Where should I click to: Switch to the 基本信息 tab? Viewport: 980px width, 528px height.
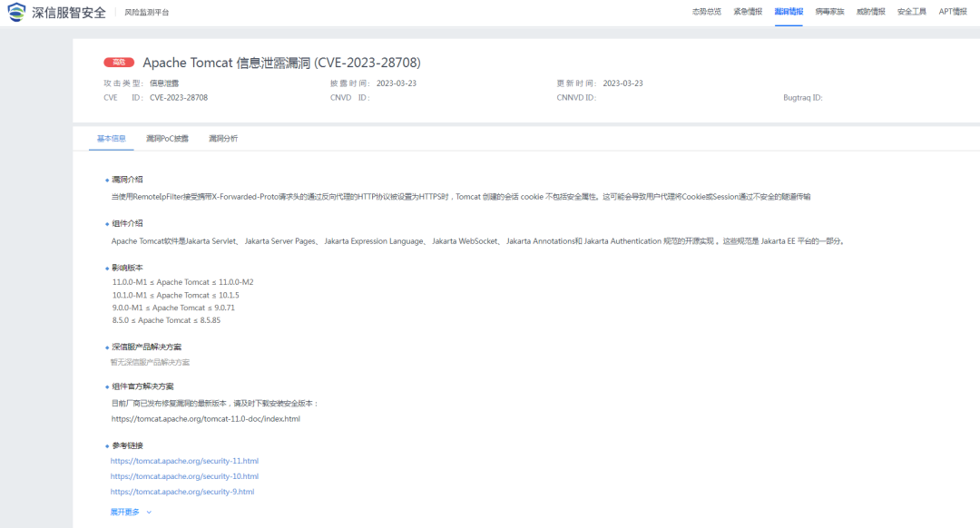coord(112,139)
